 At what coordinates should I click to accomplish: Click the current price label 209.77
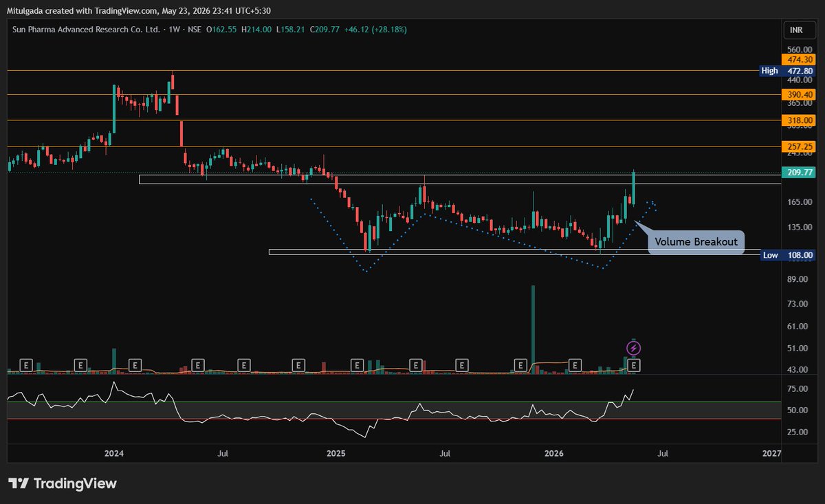coord(797,173)
